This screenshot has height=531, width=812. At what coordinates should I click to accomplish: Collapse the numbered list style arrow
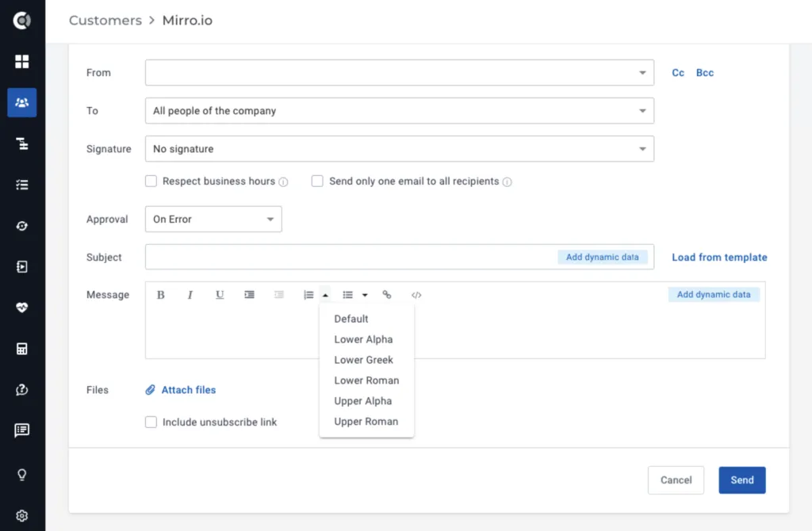click(325, 295)
